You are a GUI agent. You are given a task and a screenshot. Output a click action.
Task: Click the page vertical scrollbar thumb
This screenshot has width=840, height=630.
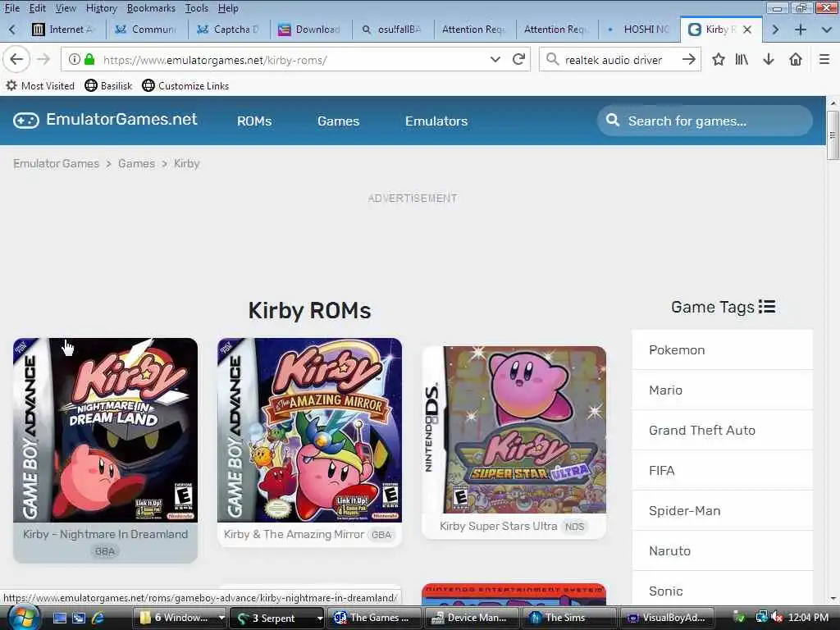point(833,135)
